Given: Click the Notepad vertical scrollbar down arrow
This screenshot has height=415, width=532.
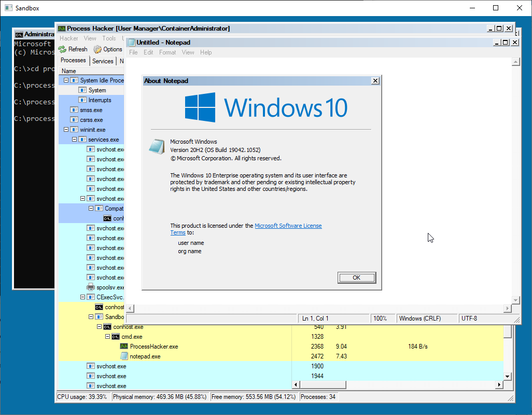Looking at the screenshot, I should tap(516, 300).
